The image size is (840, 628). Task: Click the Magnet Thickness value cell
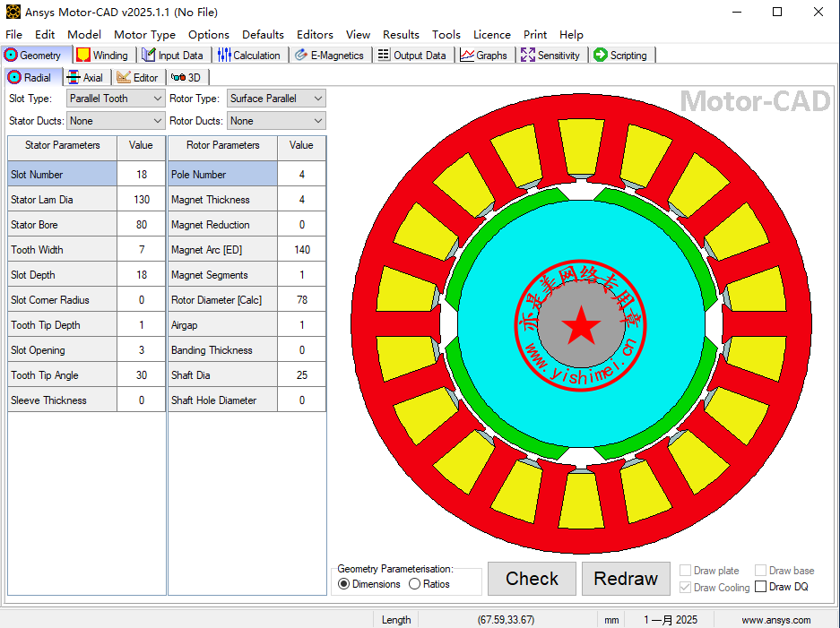click(x=301, y=200)
